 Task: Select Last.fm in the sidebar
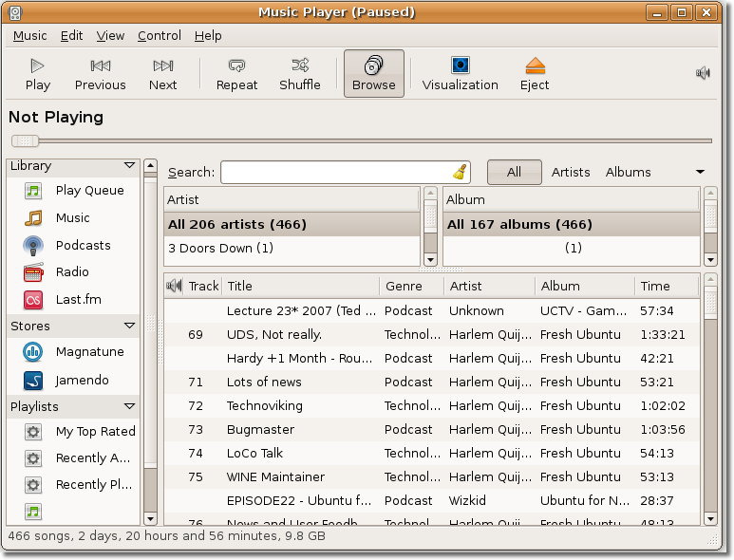click(74, 299)
